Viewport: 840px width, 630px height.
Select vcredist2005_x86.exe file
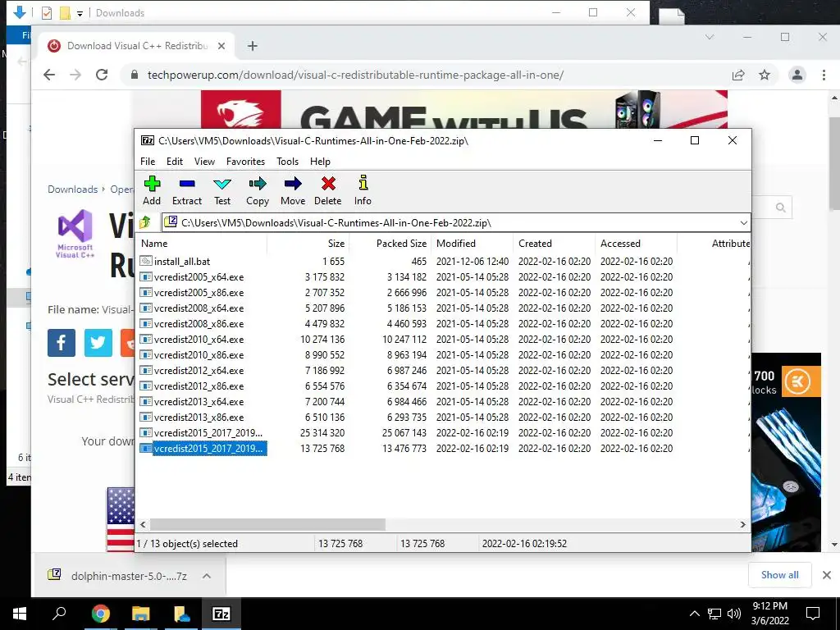[x=199, y=293]
